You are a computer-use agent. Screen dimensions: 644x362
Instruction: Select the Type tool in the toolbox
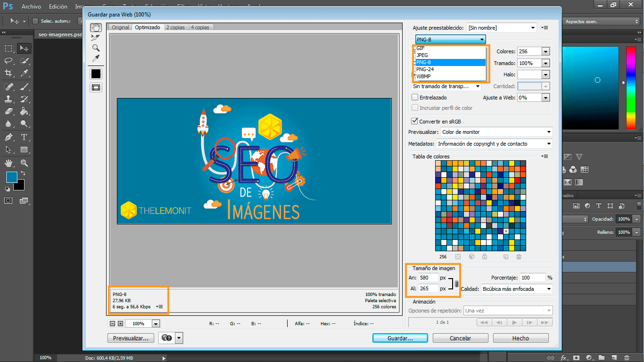click(x=24, y=137)
